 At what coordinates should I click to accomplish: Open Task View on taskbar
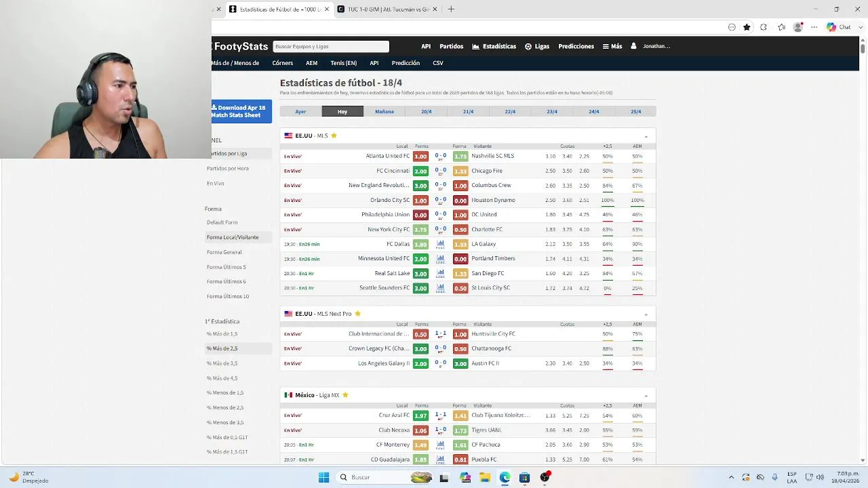coord(444,477)
